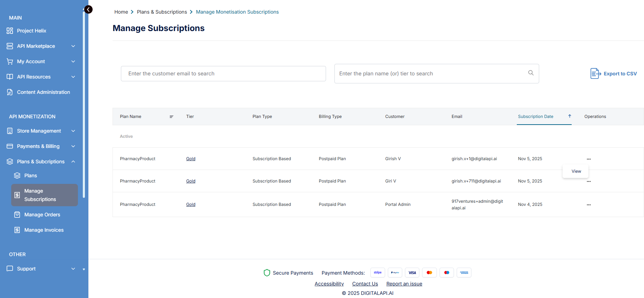
Task: Click the search magnifier icon
Action: click(x=531, y=73)
